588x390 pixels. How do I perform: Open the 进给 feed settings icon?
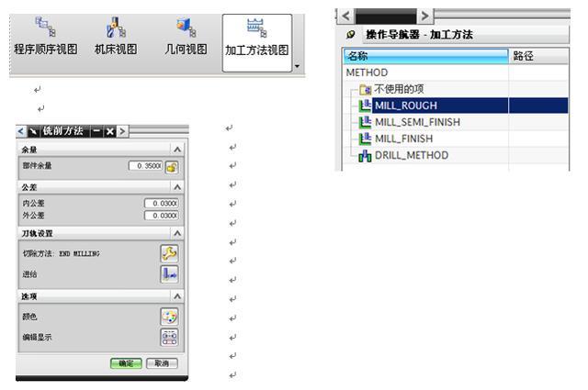click(169, 274)
